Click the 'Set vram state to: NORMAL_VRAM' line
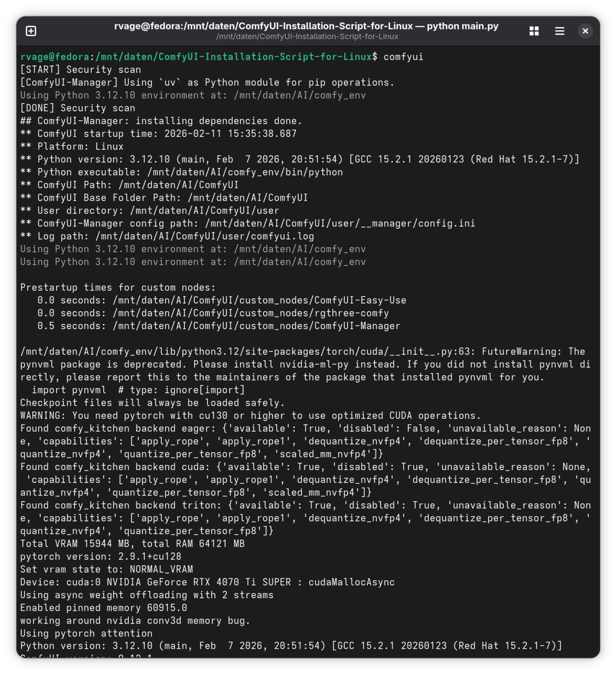Viewport: 616px width, 674px height. 106,569
